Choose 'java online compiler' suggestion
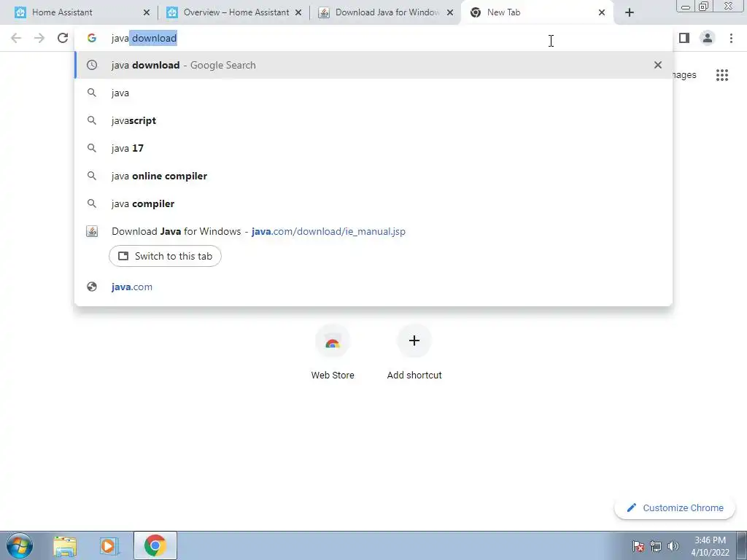Viewport: 747px width, 560px height. coord(373,176)
